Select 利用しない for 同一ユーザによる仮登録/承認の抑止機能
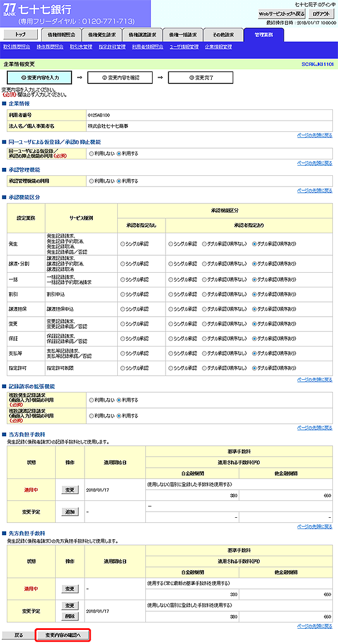Image resolution: width=338 pixels, height=644 pixels. point(91,154)
